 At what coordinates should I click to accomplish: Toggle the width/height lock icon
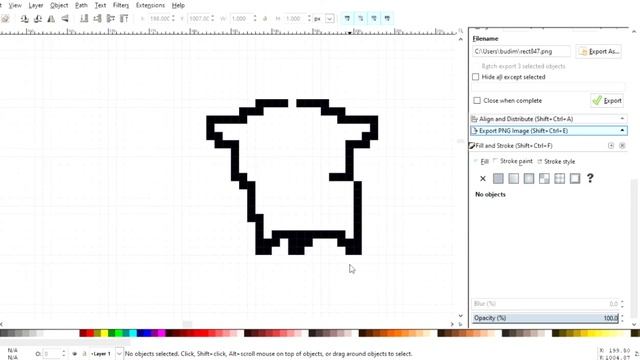click(265, 19)
